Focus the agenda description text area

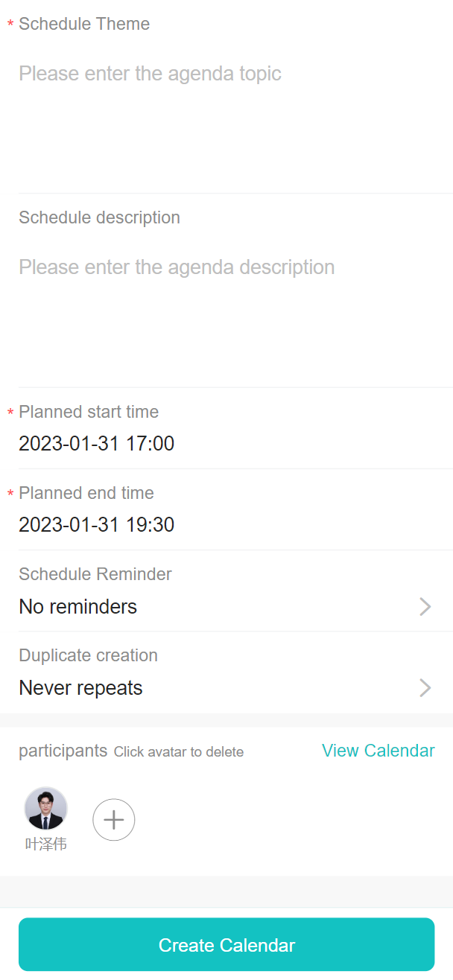click(x=235, y=305)
